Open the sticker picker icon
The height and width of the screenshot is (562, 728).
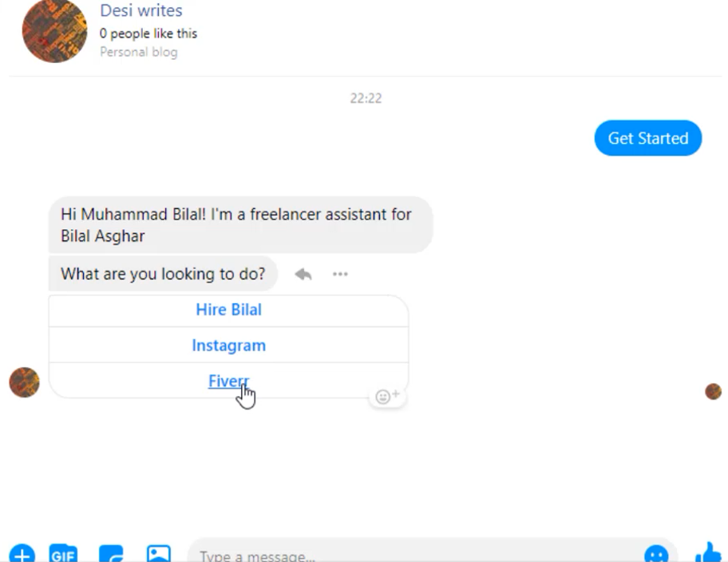pos(112,554)
